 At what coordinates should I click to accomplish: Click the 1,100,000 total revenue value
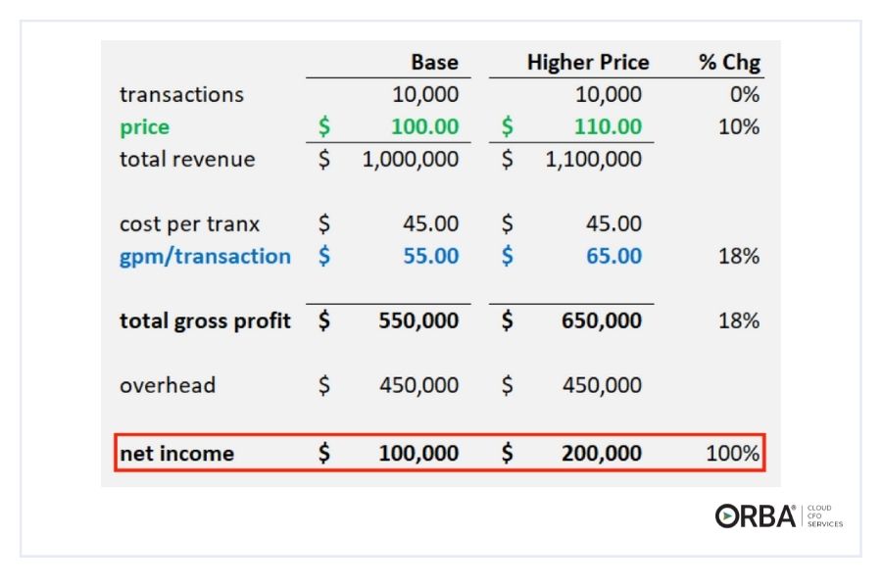click(x=593, y=160)
